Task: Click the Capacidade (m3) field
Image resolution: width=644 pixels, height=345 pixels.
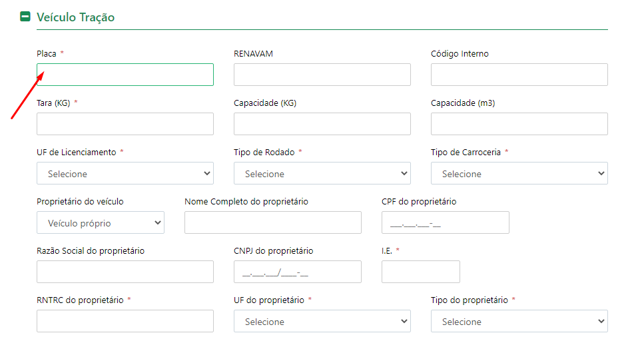Action: [x=519, y=124]
